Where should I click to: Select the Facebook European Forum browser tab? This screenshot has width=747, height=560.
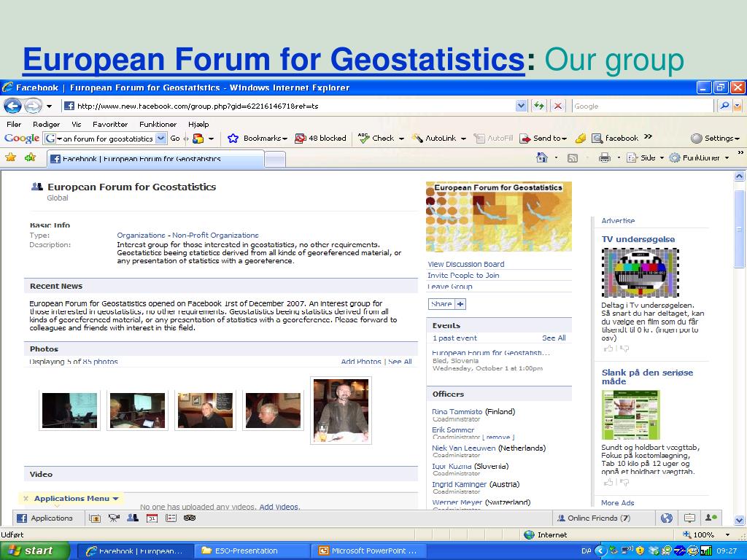pos(155,158)
